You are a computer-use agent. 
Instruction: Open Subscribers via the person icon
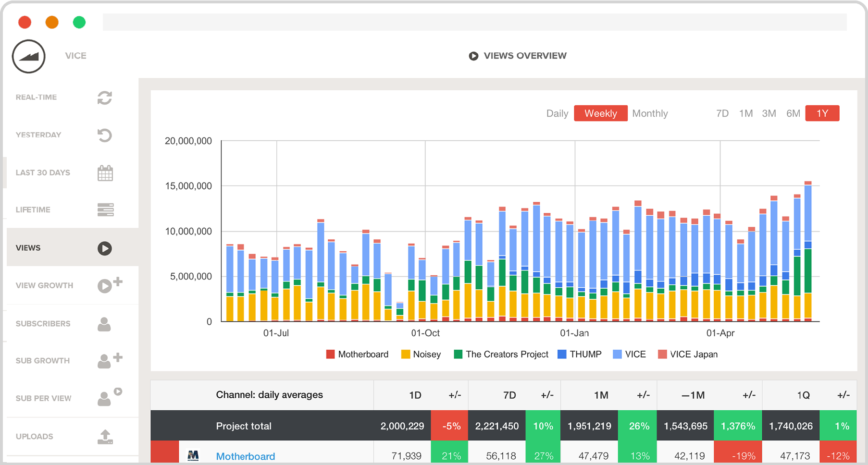click(104, 324)
